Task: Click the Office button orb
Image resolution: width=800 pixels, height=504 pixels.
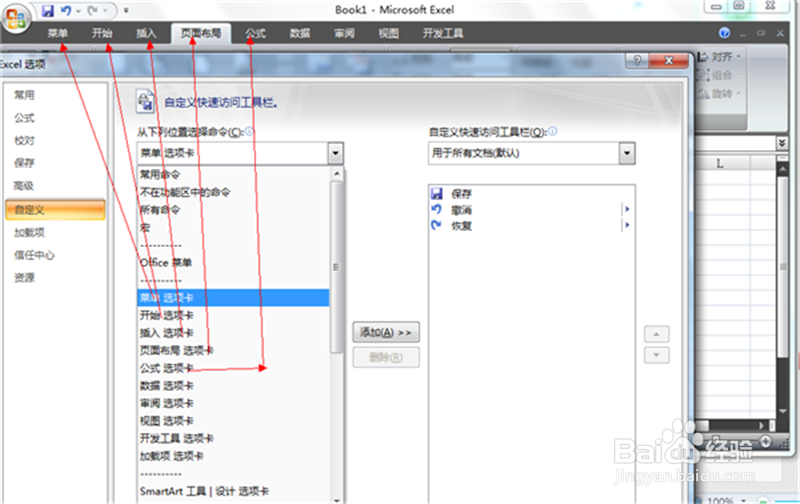Action: click(16, 18)
